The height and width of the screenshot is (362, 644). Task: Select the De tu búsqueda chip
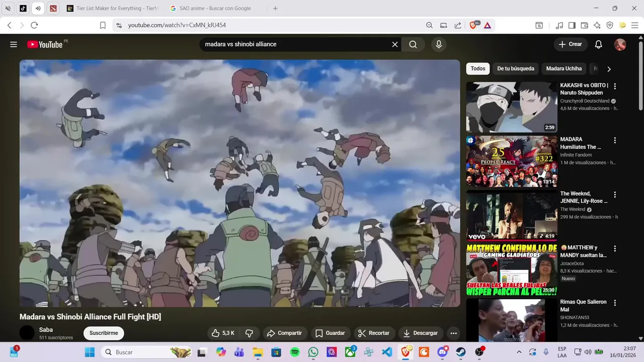tap(516, 68)
